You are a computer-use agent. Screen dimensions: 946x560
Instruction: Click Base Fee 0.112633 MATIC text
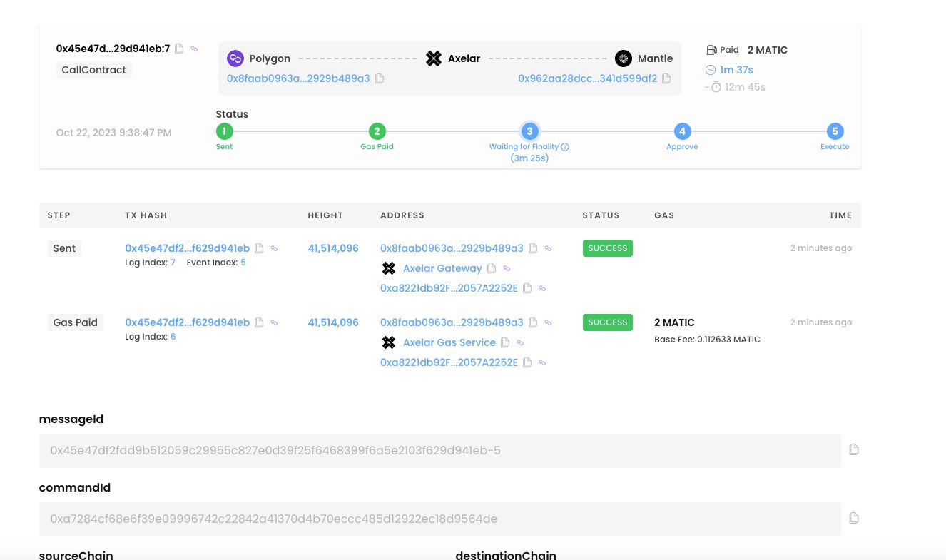coord(707,340)
